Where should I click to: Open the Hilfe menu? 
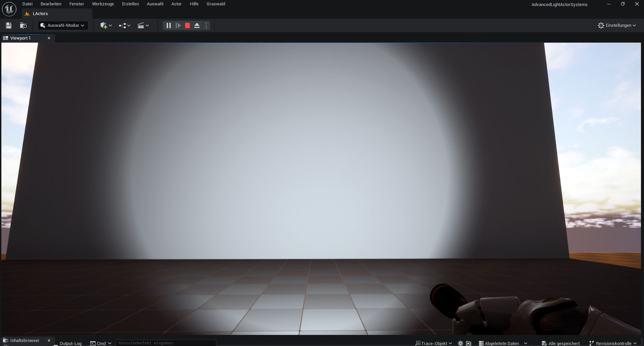coord(194,4)
